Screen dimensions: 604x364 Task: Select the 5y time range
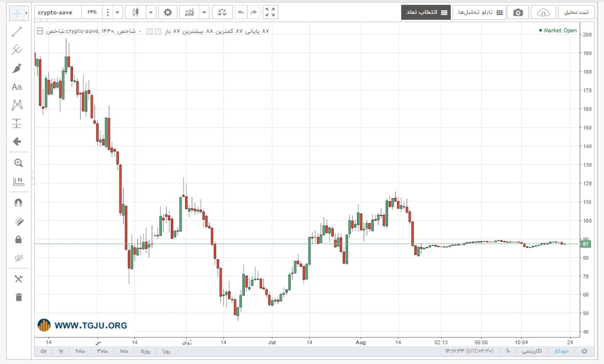pyautogui.click(x=44, y=351)
